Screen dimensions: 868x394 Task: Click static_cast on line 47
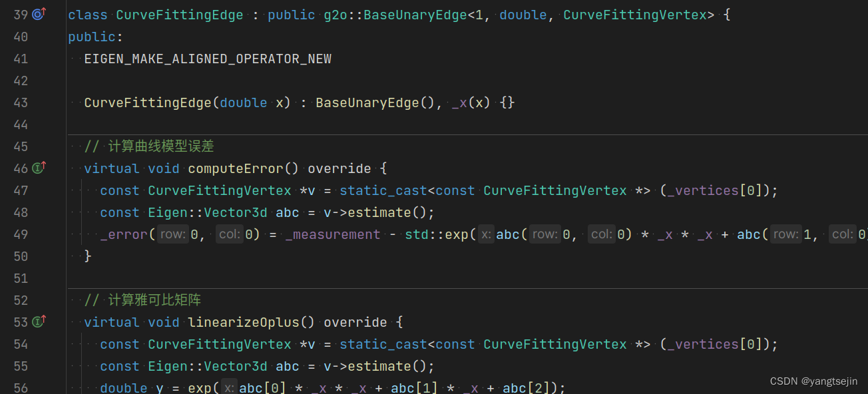coord(383,190)
